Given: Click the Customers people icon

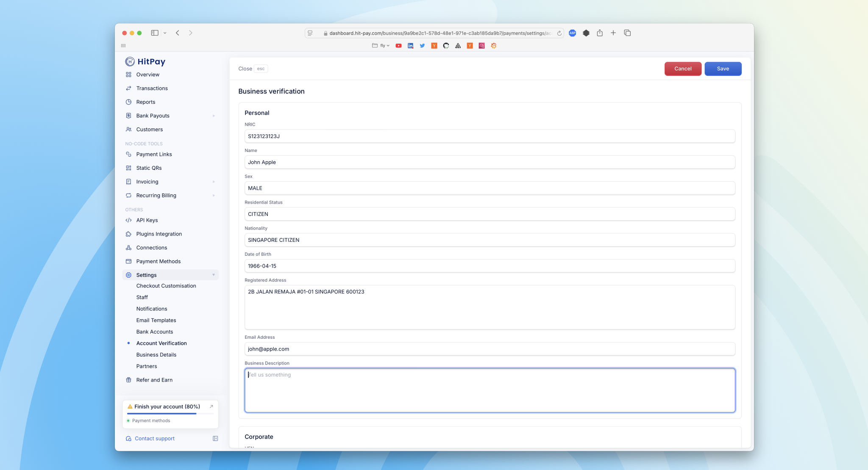Looking at the screenshot, I should (x=128, y=130).
